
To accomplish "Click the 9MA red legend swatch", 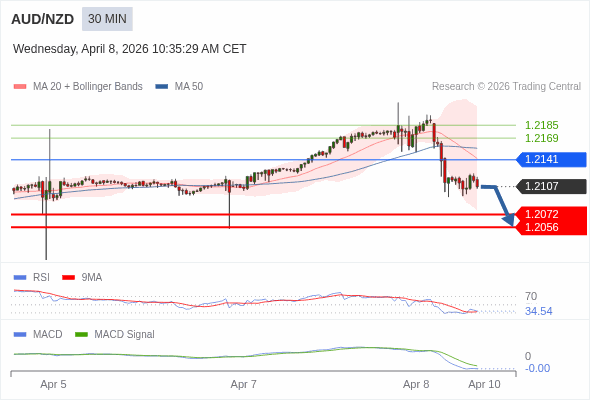I will (68, 278).
